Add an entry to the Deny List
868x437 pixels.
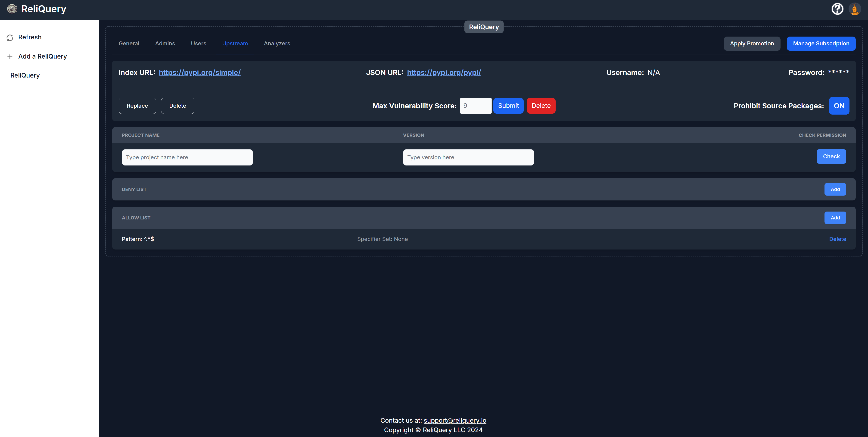[835, 189]
